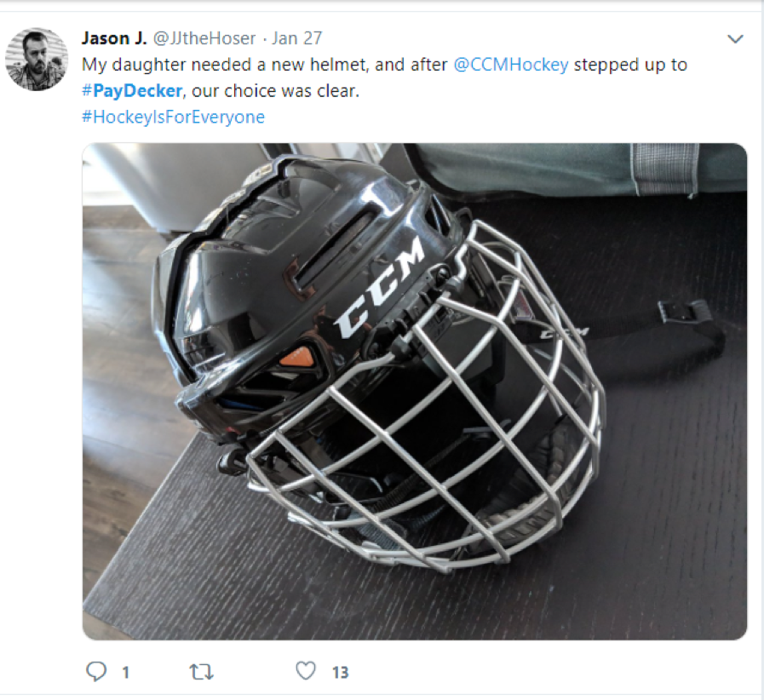764x700 pixels.
Task: Expand the tweet options chevron menu
Action: pyautogui.click(x=735, y=38)
